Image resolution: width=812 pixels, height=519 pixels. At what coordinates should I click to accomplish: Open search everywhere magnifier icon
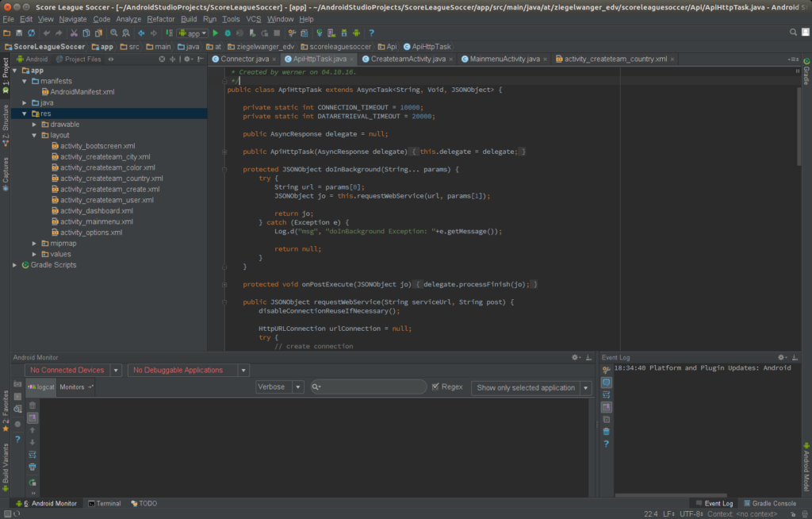coord(792,33)
